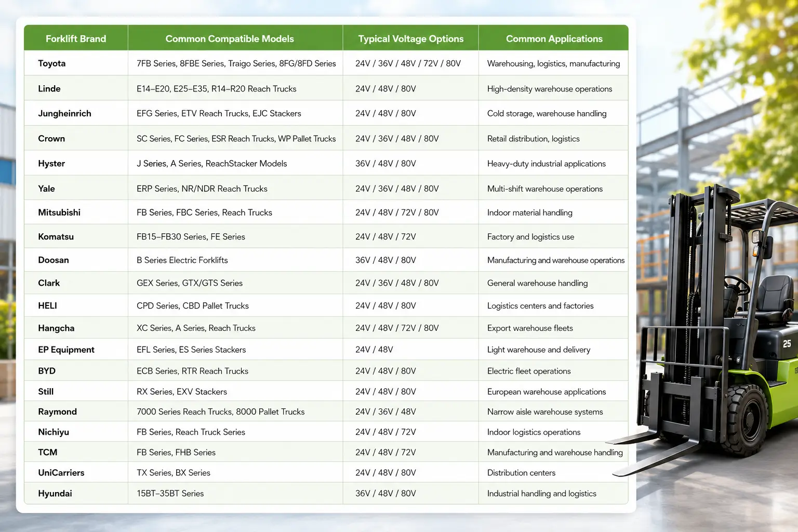Select the TCM brand cell
Image resolution: width=798 pixels, height=532 pixels.
pos(76,452)
